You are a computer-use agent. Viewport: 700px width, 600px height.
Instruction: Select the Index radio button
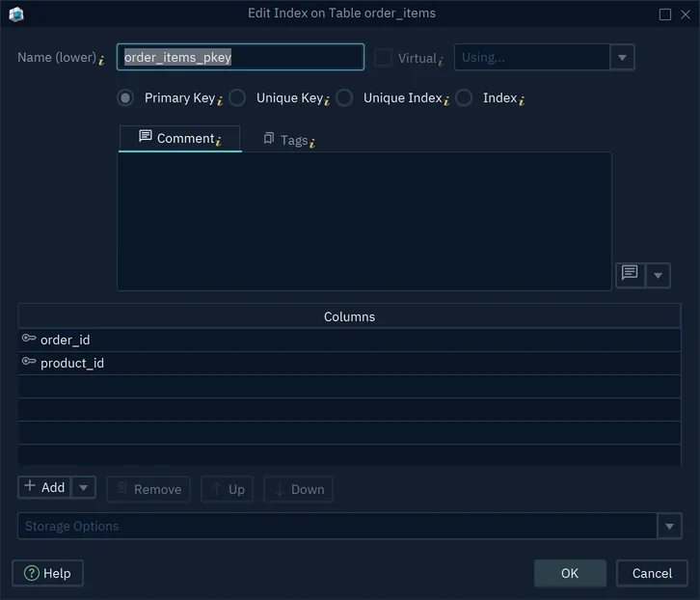click(x=464, y=97)
